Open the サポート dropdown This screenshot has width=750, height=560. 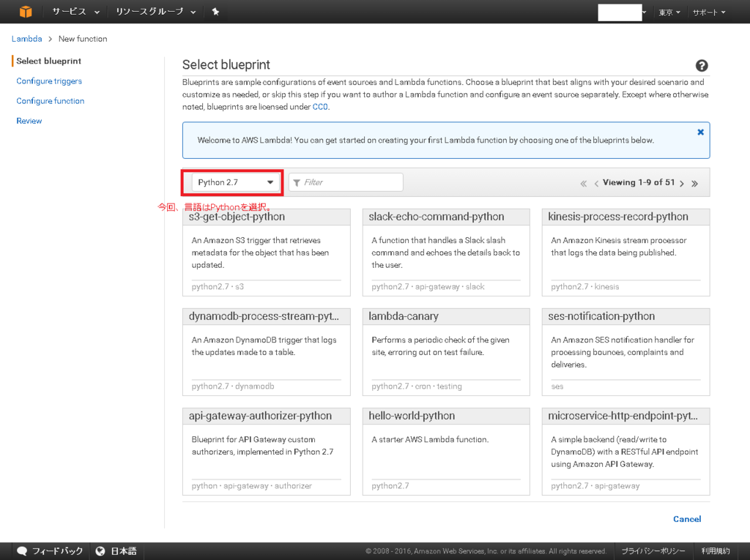709,12
